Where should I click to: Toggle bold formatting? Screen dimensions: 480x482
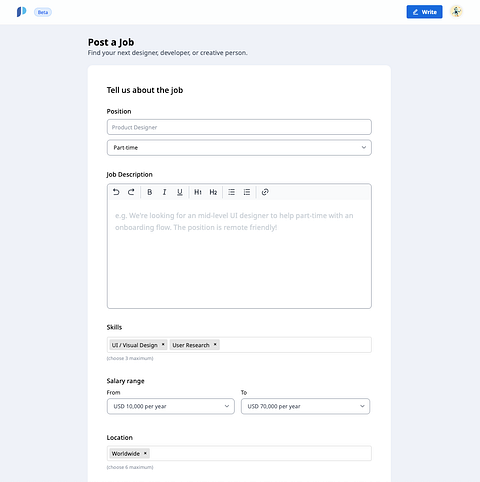coord(150,192)
